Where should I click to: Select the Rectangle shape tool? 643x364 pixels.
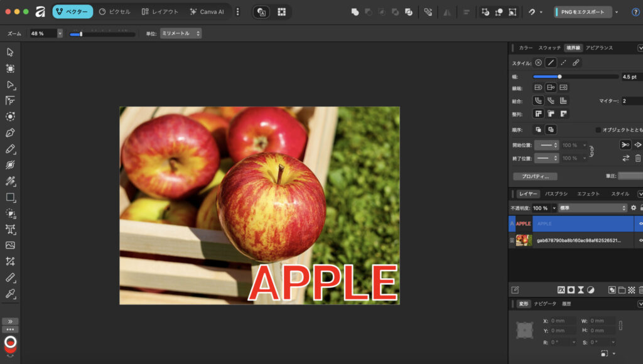(x=10, y=198)
